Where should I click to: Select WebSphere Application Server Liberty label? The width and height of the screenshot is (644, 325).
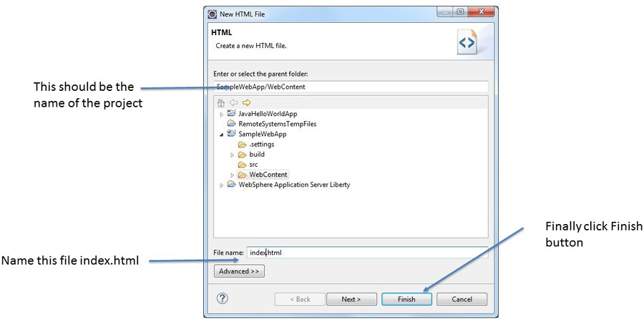pyautogui.click(x=294, y=185)
